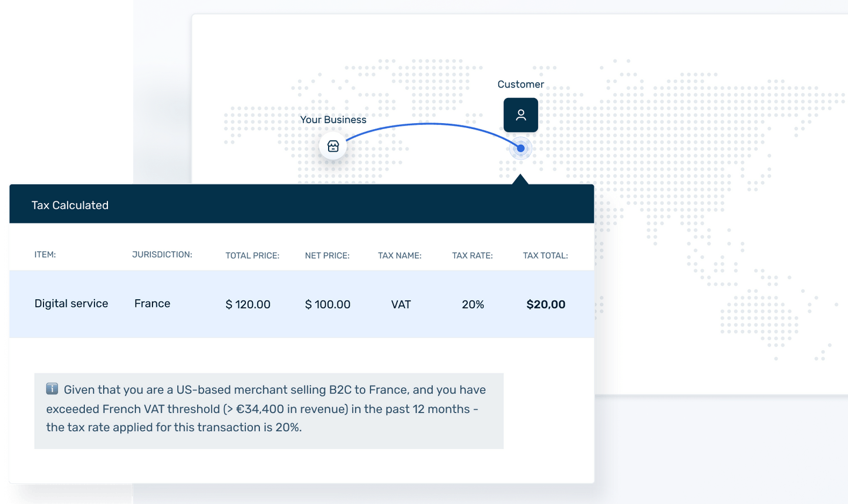This screenshot has width=848, height=504.
Task: Click the NET PRICE column header
Action: click(x=327, y=256)
